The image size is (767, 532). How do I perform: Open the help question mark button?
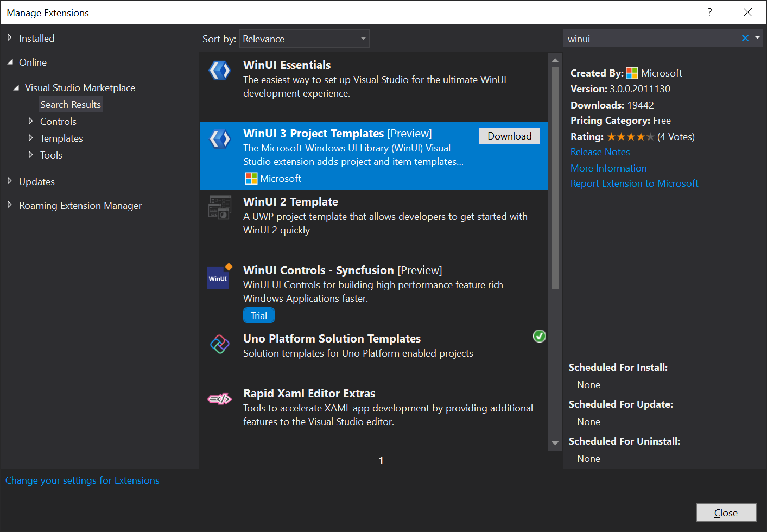coord(709,12)
